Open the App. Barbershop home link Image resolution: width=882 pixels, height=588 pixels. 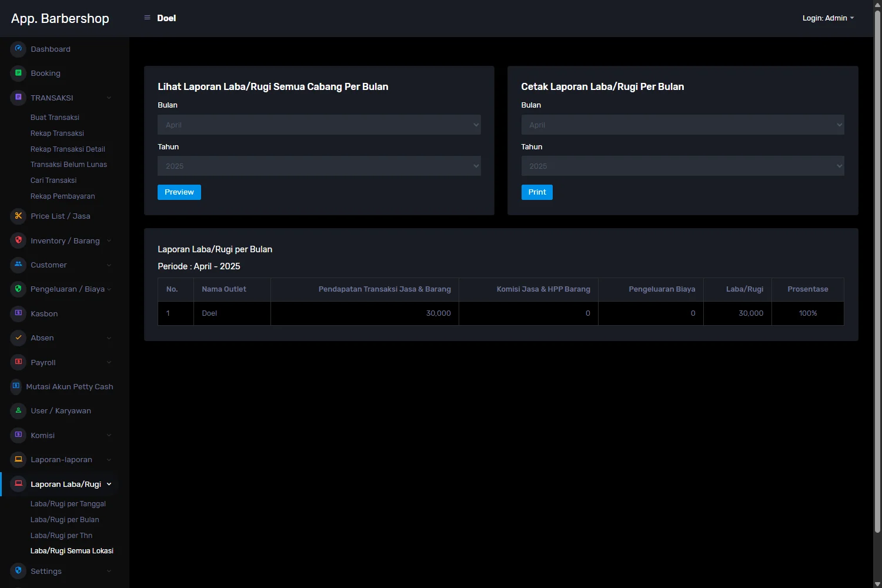[x=60, y=18]
